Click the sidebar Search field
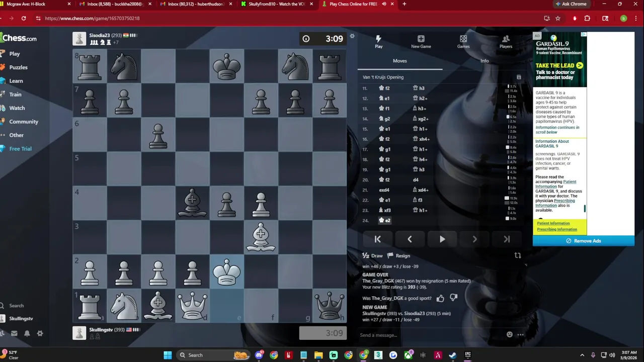Viewport: 644px width, 362px height. click(x=16, y=306)
